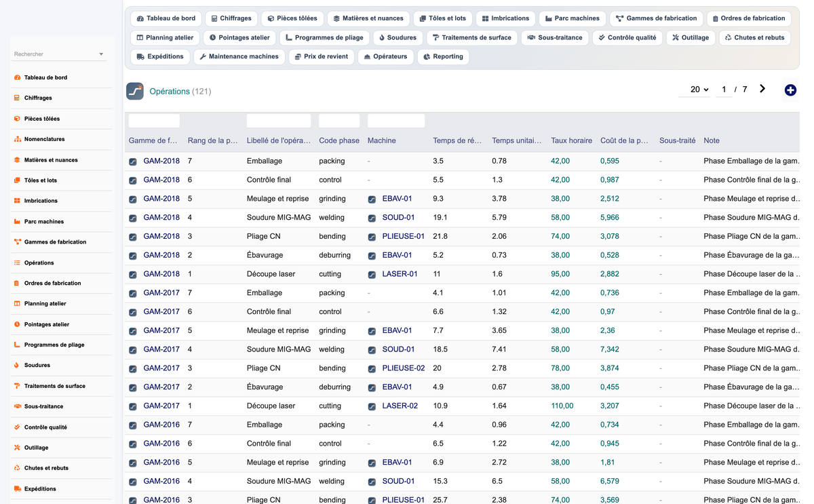The width and height of the screenshot is (814, 504).
Task: Click the Sous-traité column header
Action: pyautogui.click(x=678, y=140)
